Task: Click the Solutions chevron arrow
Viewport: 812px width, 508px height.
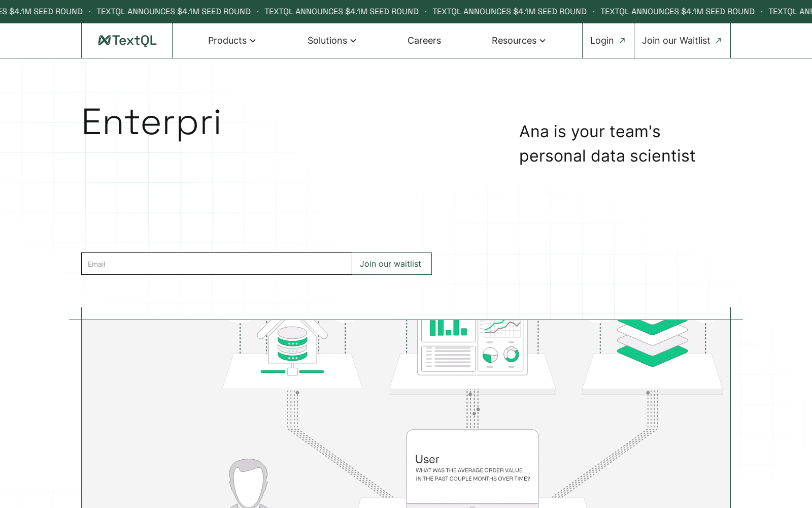Action: [353, 41]
